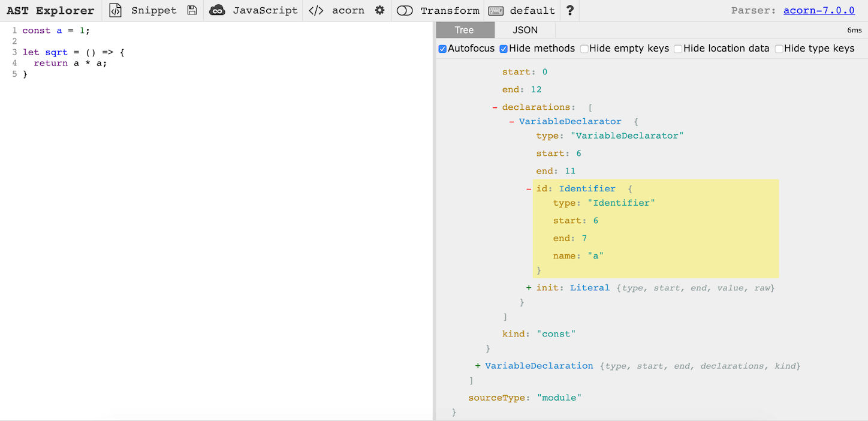Expand the second VariableDeclaration node
Image resolution: width=868 pixels, height=421 pixels.
(478, 366)
